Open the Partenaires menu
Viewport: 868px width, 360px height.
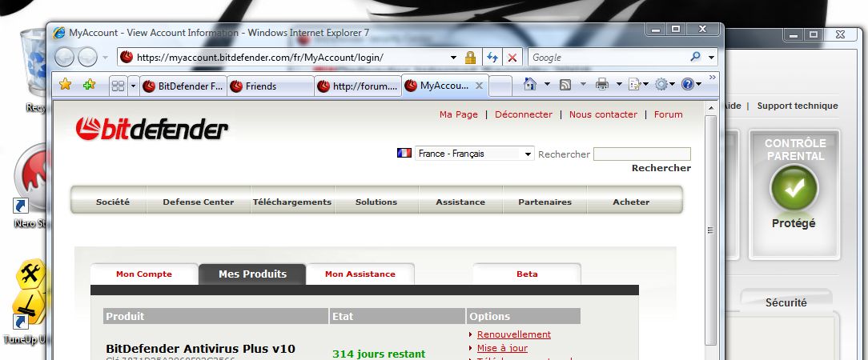pyautogui.click(x=545, y=202)
